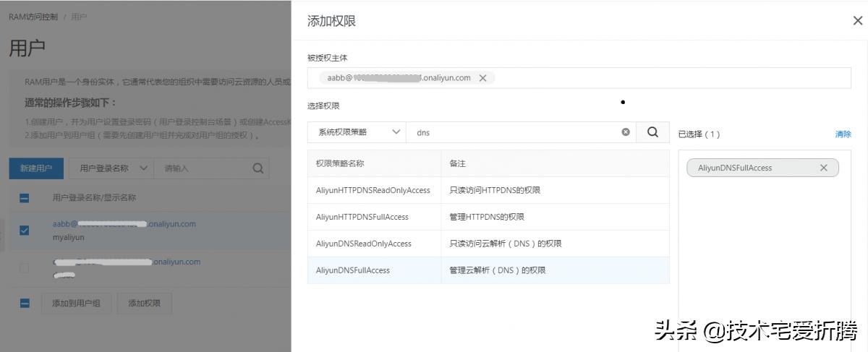Viewport: 868px width, 352px height.
Task: Click the 只读访问HTTPDNS的权限 note cell
Action: pyautogui.click(x=495, y=190)
